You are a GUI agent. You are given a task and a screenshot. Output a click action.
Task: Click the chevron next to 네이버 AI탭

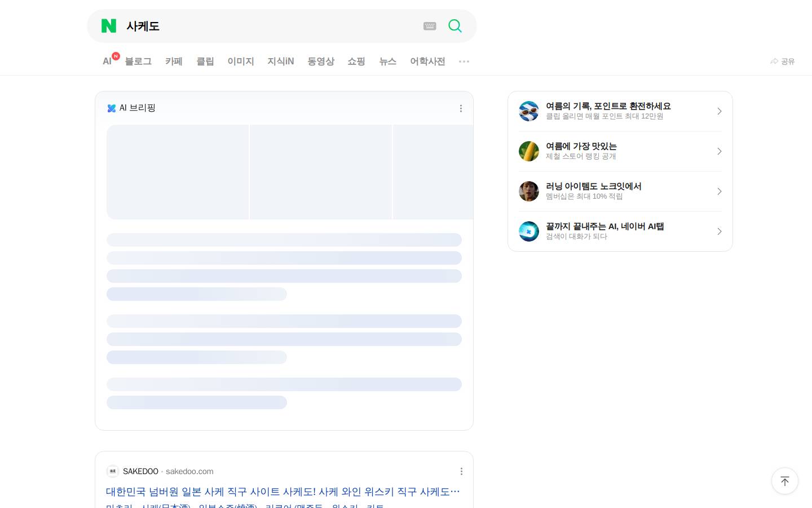coord(719,231)
